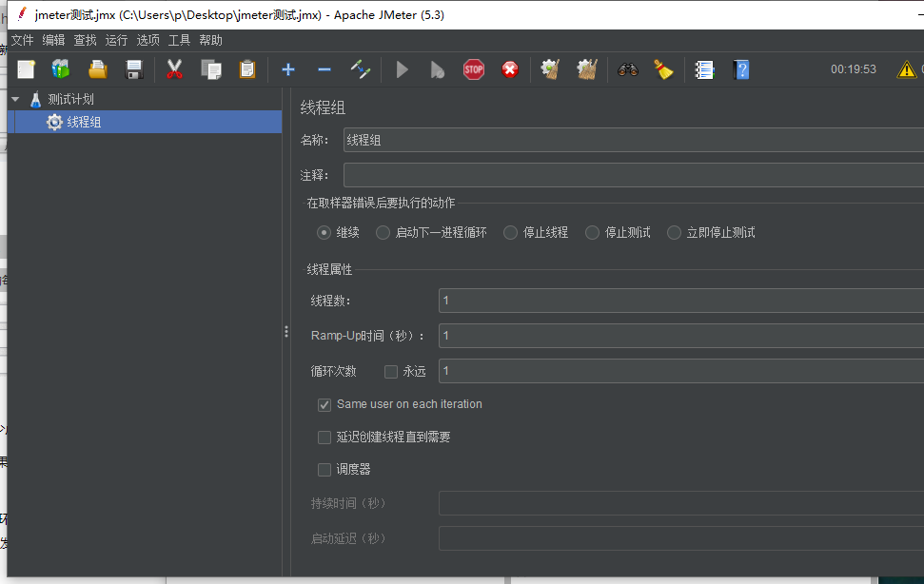Start the test with play icon
924x584 pixels.
point(402,69)
